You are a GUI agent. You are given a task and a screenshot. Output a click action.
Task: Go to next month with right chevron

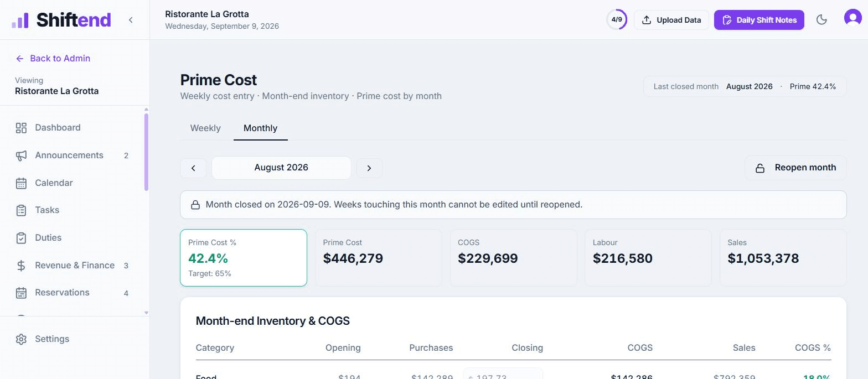point(369,168)
